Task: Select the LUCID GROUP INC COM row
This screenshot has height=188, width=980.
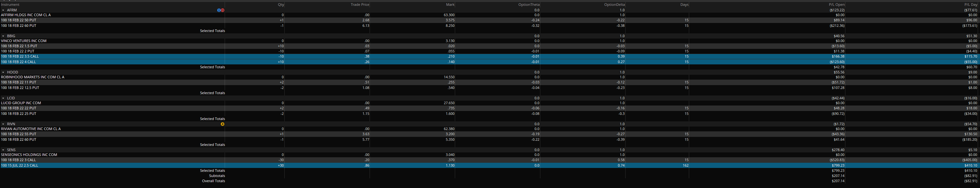Action: (x=490, y=103)
